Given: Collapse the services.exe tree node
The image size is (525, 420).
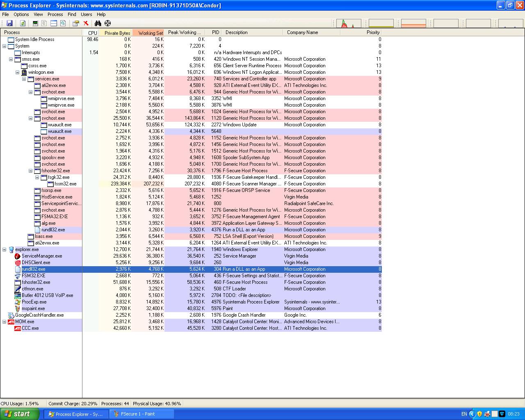Looking at the screenshot, I should tap(24, 79).
